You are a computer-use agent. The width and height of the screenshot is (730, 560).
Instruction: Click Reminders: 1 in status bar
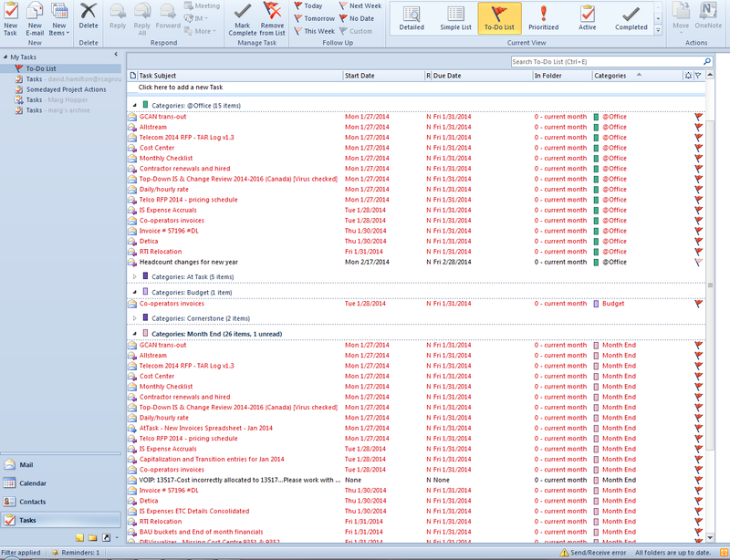76,553
